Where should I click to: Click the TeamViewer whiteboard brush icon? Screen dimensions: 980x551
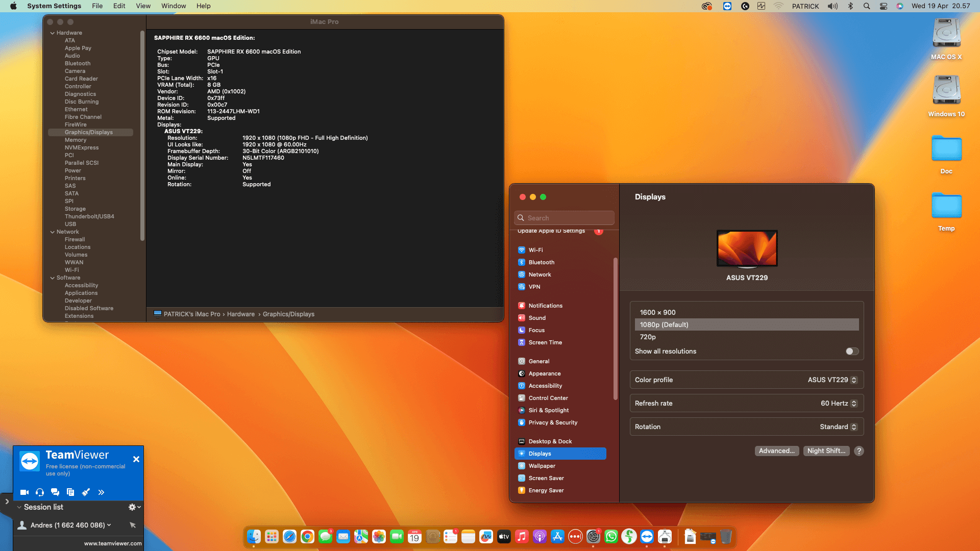click(86, 492)
